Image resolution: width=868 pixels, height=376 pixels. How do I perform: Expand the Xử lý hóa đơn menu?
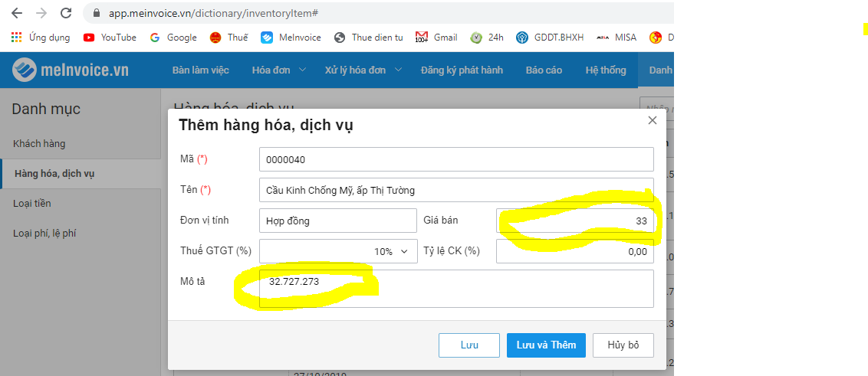[363, 70]
